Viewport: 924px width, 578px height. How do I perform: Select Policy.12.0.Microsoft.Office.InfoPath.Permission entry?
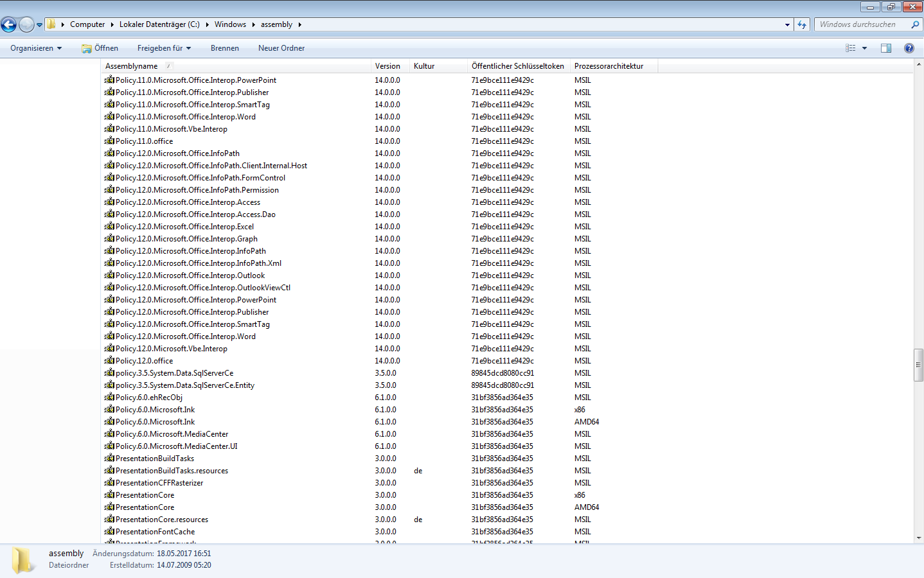197,189
